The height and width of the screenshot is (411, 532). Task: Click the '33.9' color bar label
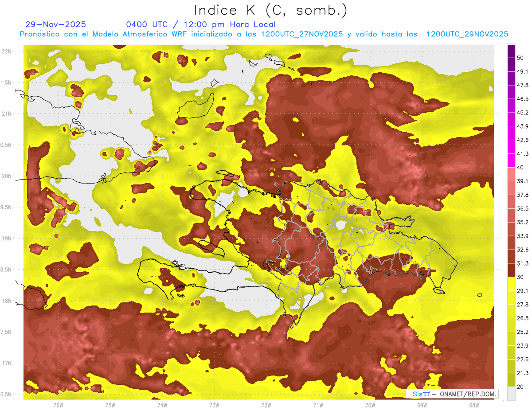click(522, 236)
